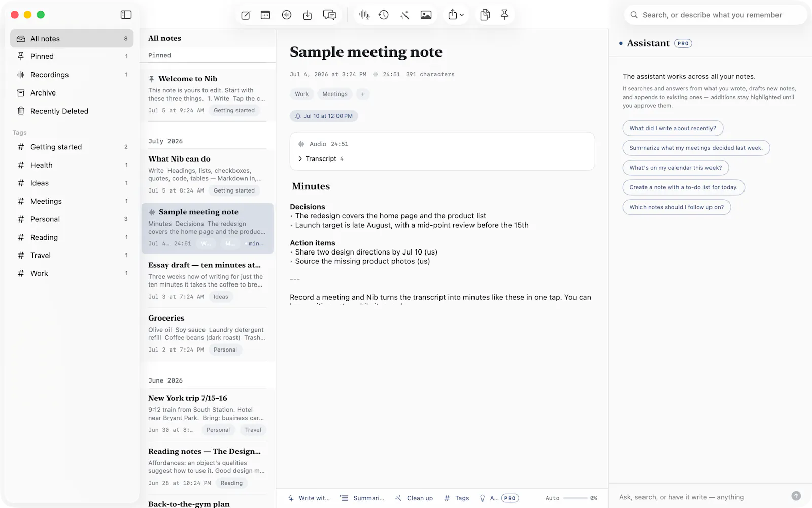Image resolution: width=812 pixels, height=508 pixels.
Task: Open the Jul 10 at 12:00 PM reminder
Action: pyautogui.click(x=324, y=116)
